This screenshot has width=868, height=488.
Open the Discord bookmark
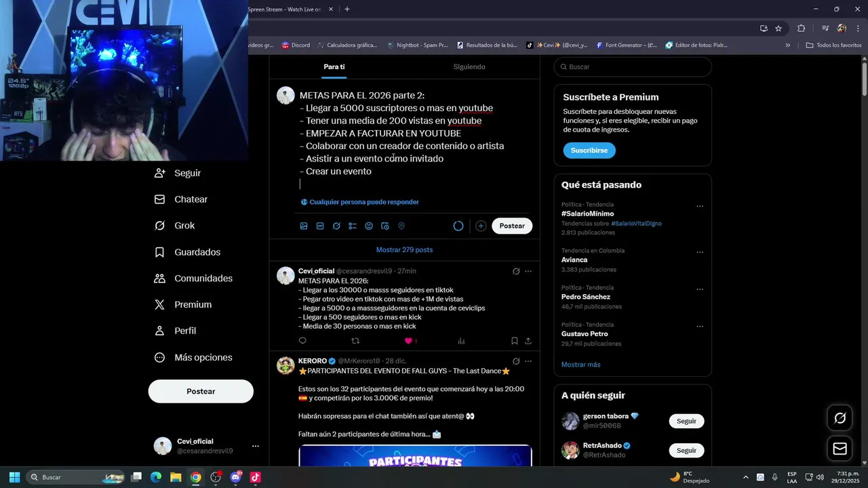pos(296,45)
